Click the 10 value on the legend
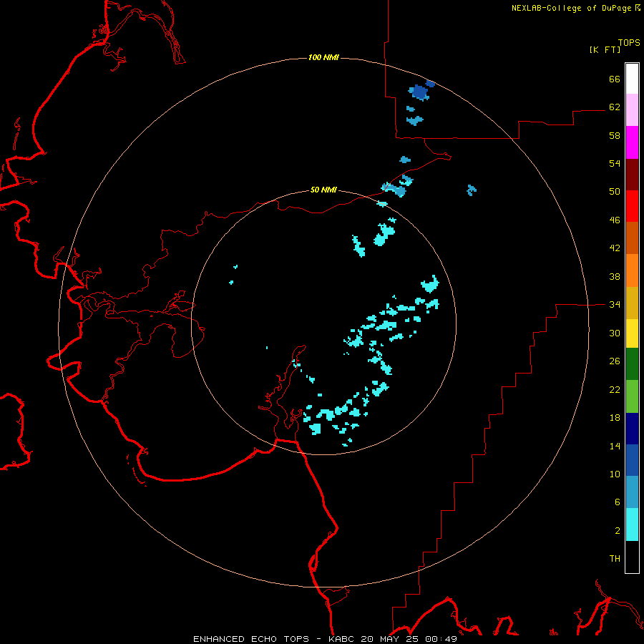This screenshot has width=644, height=644. [615, 474]
